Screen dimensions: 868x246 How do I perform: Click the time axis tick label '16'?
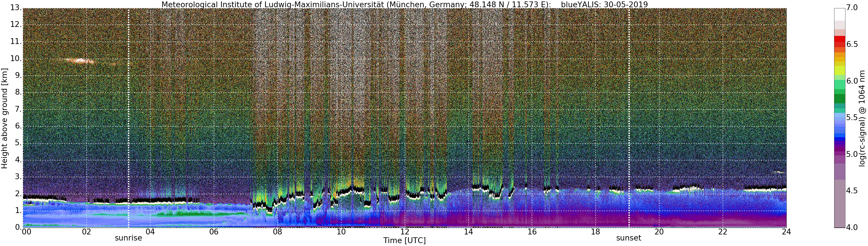[532, 232]
